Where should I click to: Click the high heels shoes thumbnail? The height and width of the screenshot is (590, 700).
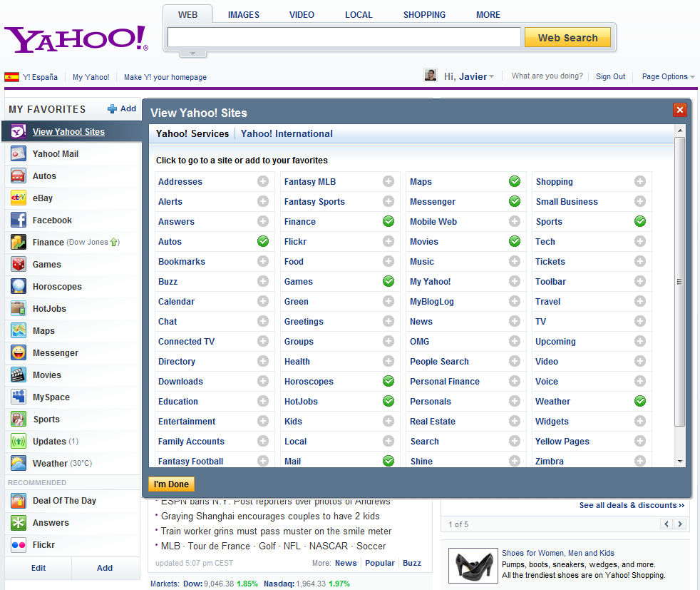(x=473, y=566)
